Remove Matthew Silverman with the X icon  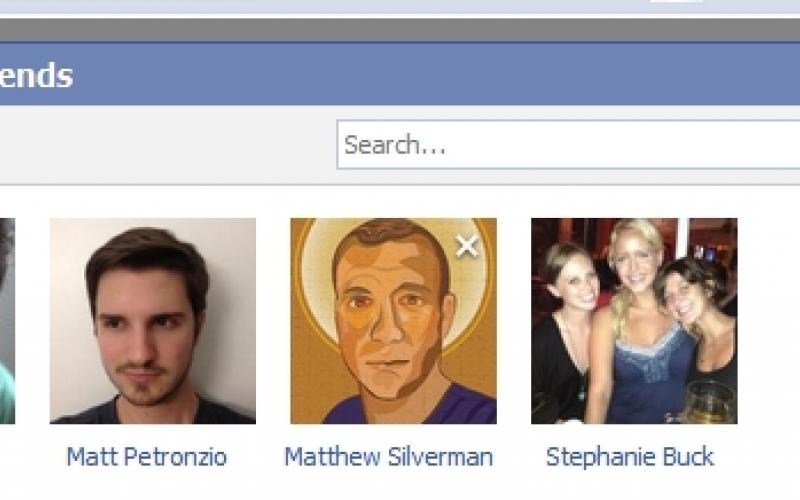(467, 246)
